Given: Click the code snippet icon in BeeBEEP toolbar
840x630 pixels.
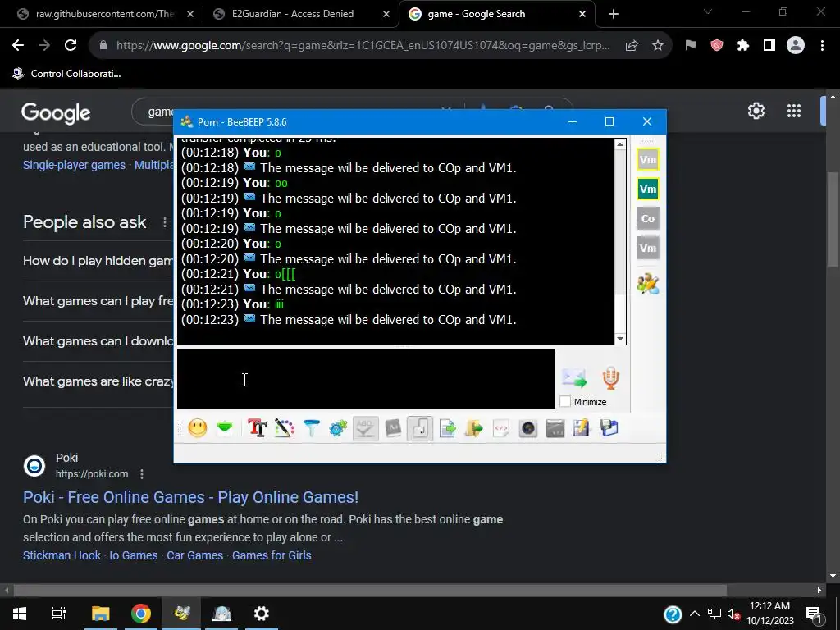Looking at the screenshot, I should click(x=501, y=428).
